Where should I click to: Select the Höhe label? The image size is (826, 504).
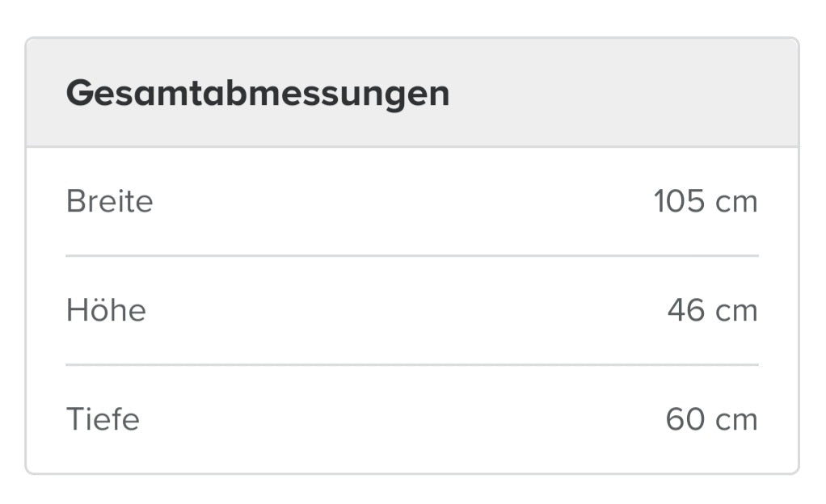106,310
